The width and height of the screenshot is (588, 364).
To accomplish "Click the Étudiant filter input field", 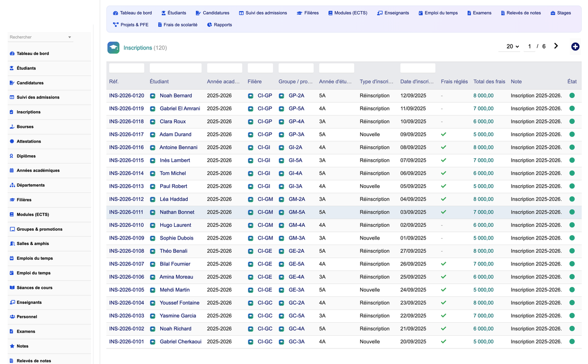I will [x=175, y=68].
